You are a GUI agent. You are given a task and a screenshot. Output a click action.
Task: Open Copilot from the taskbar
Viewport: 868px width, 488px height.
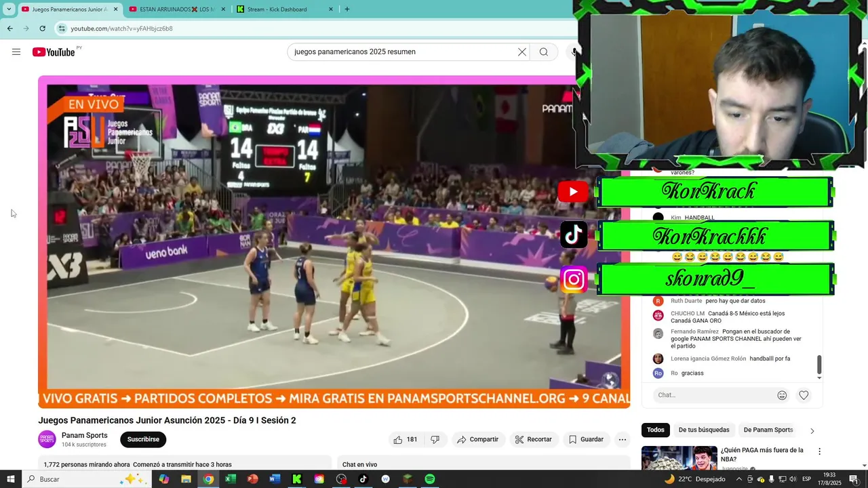[x=164, y=479]
